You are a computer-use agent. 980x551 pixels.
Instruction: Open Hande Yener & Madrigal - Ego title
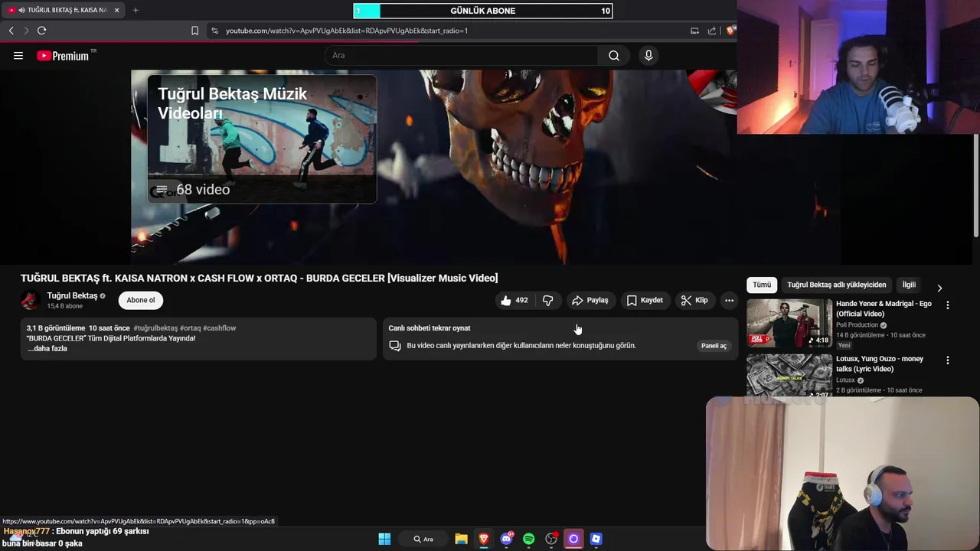(884, 308)
